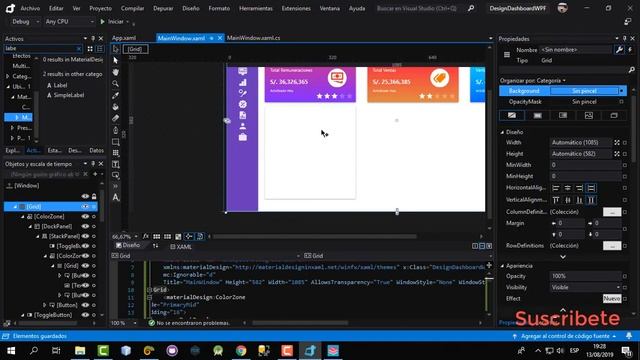Collapse the Apariencia properties section
Image resolution: width=640 pixels, height=360 pixels.
(502, 266)
